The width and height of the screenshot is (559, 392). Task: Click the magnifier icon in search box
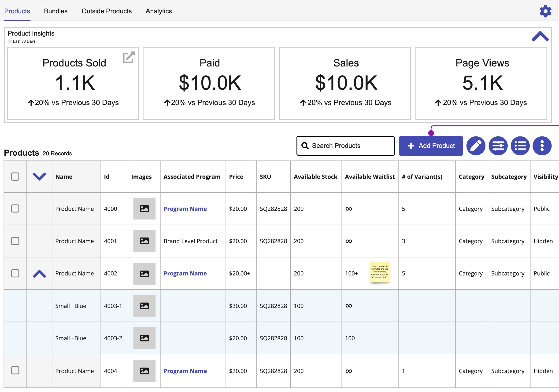tap(305, 146)
